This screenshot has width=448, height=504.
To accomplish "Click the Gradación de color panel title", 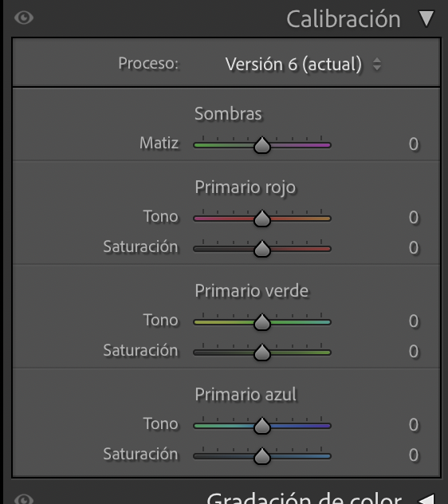I will pos(305,498).
